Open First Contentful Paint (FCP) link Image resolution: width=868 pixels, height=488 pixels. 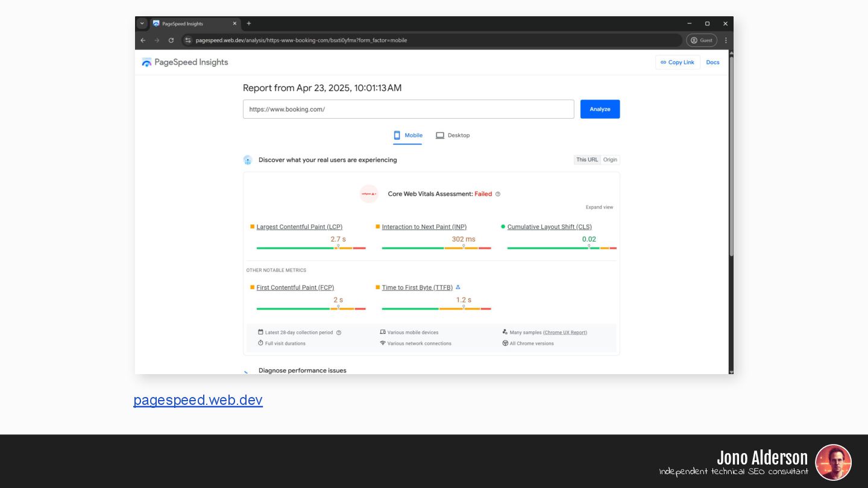[x=295, y=287]
